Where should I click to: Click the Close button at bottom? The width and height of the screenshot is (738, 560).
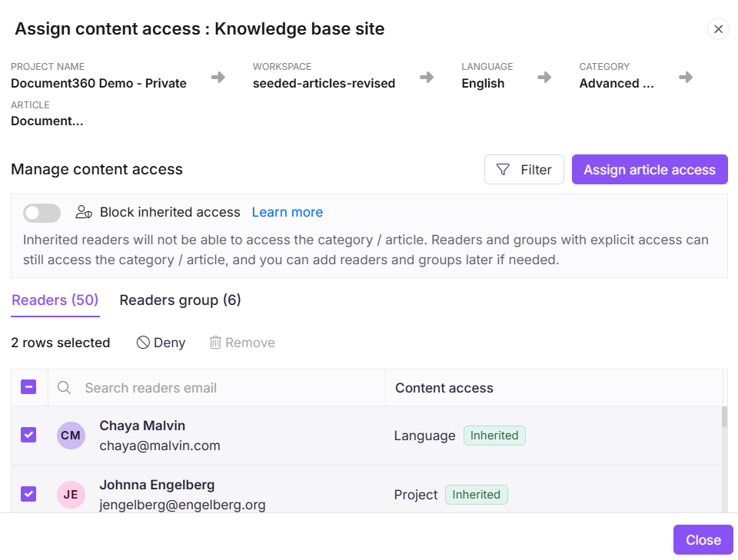coord(703,540)
